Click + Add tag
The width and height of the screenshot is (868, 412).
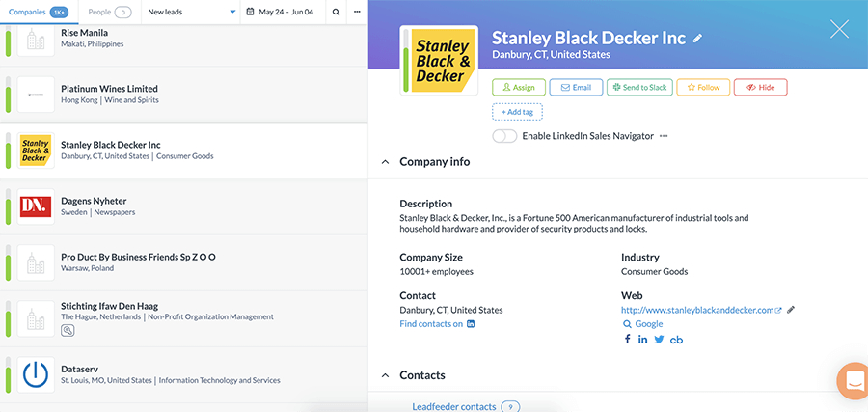pos(518,112)
